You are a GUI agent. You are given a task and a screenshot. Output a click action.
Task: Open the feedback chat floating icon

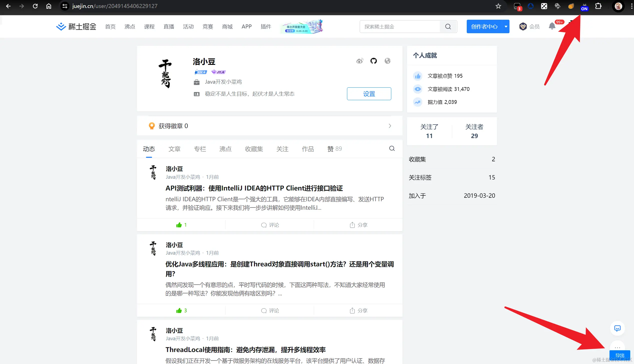(x=617, y=328)
